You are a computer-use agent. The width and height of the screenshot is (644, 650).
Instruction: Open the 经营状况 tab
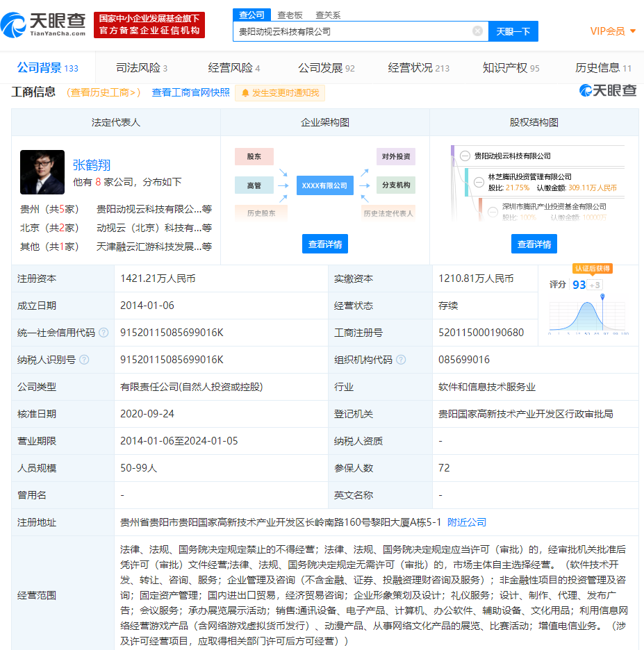click(418, 67)
